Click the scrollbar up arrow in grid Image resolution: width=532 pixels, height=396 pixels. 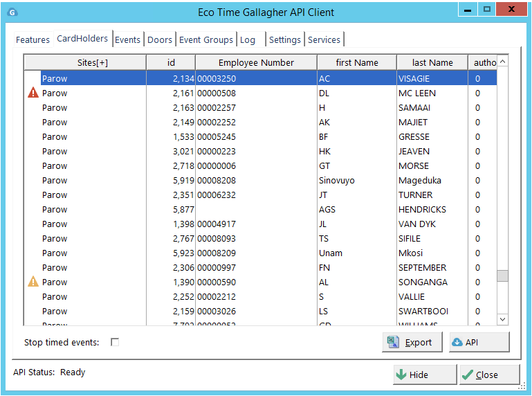(x=502, y=61)
